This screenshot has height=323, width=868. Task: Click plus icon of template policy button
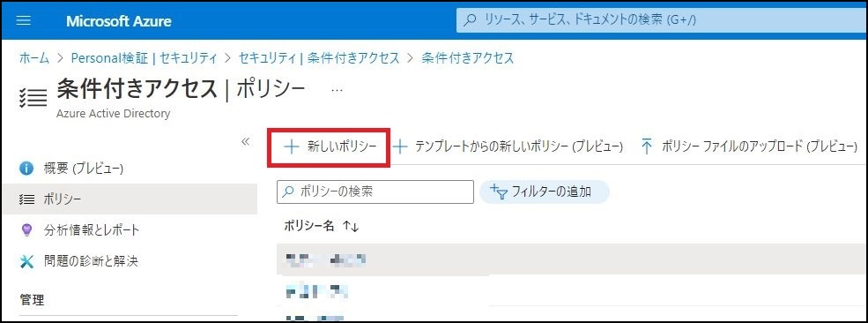click(400, 146)
